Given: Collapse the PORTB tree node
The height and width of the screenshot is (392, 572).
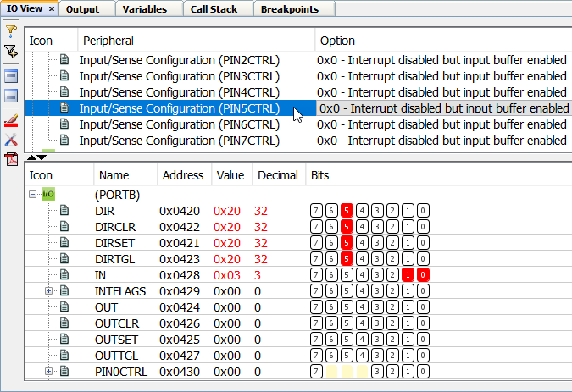Looking at the screenshot, I should point(33,195).
